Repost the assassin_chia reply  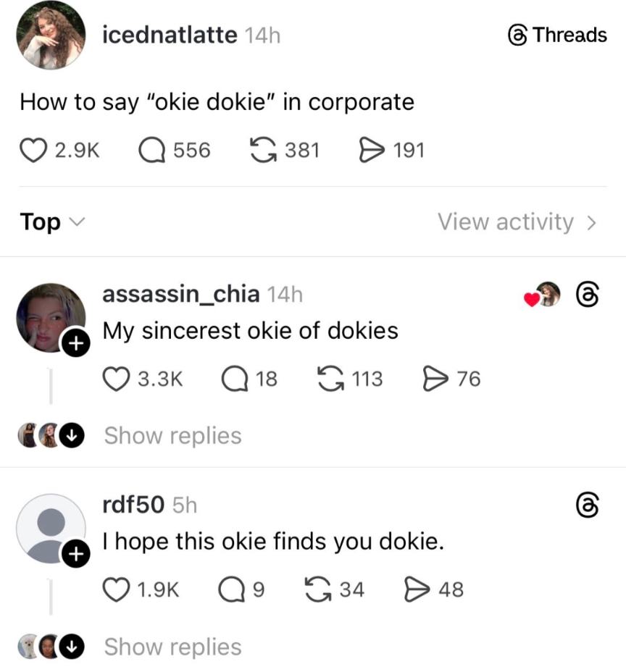[x=330, y=379]
